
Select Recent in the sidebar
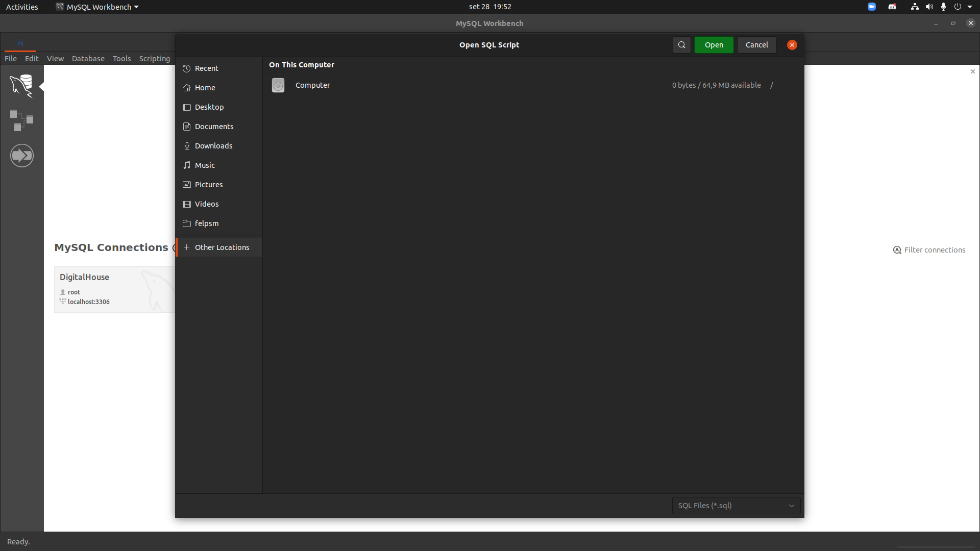(219, 68)
